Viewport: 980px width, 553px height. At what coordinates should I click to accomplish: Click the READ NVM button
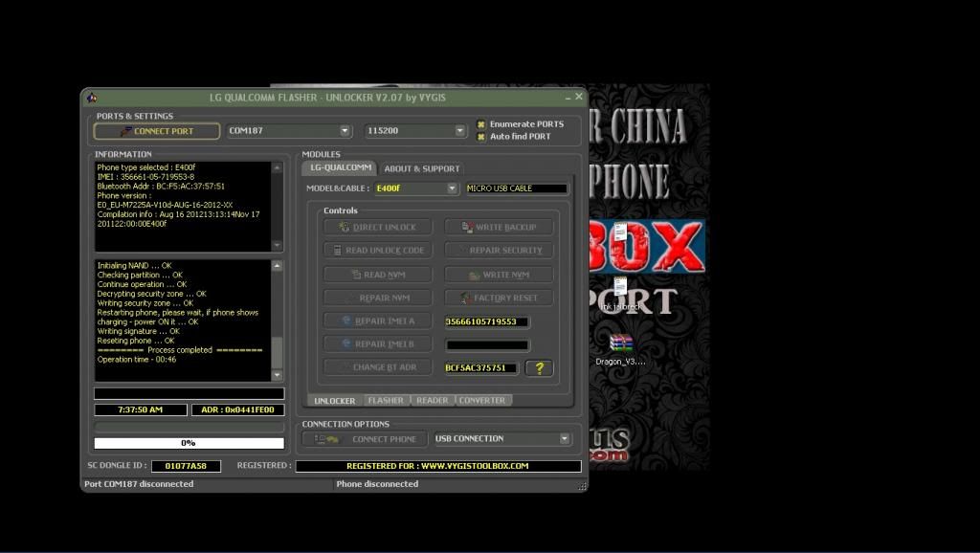point(377,275)
